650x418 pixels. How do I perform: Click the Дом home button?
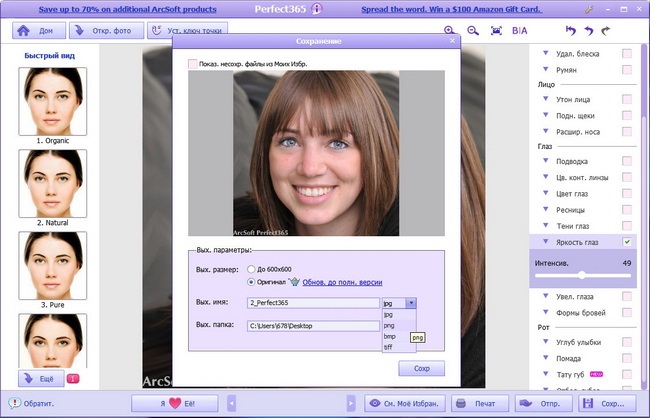(39, 31)
